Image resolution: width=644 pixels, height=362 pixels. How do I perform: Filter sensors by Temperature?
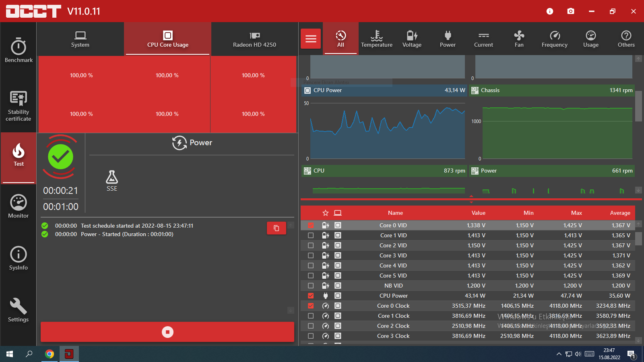tap(377, 39)
